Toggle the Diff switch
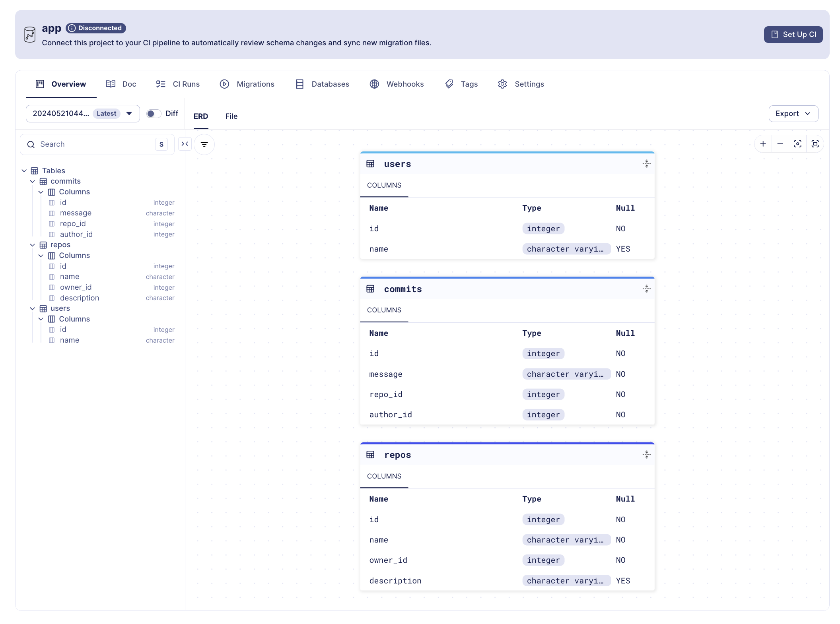 click(154, 114)
